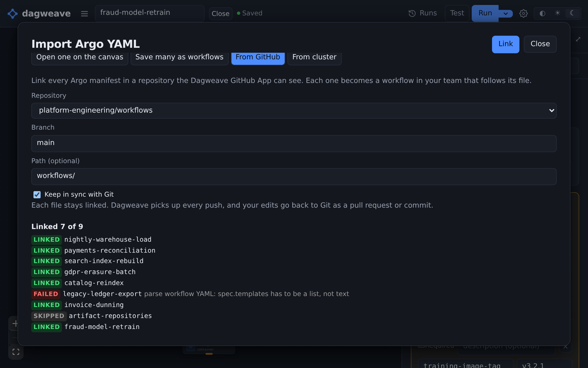Open the hamburger menu
Image resolution: width=588 pixels, height=368 pixels.
click(84, 13)
